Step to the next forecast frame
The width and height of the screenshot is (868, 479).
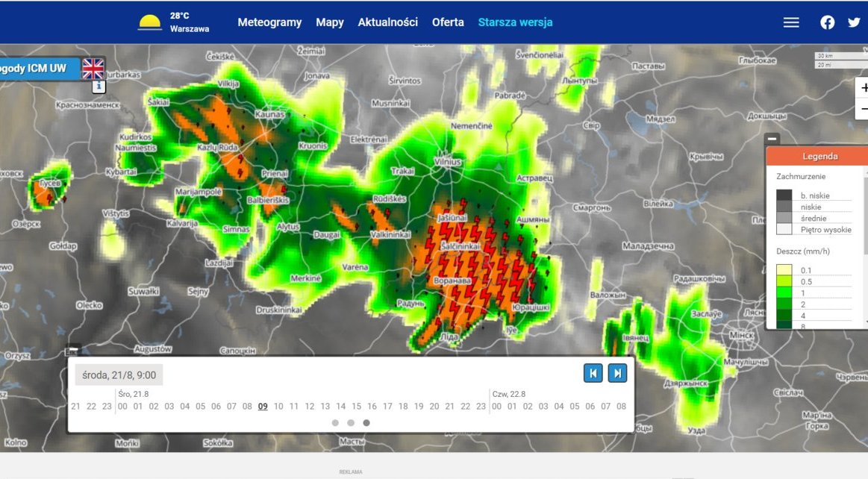(x=617, y=373)
